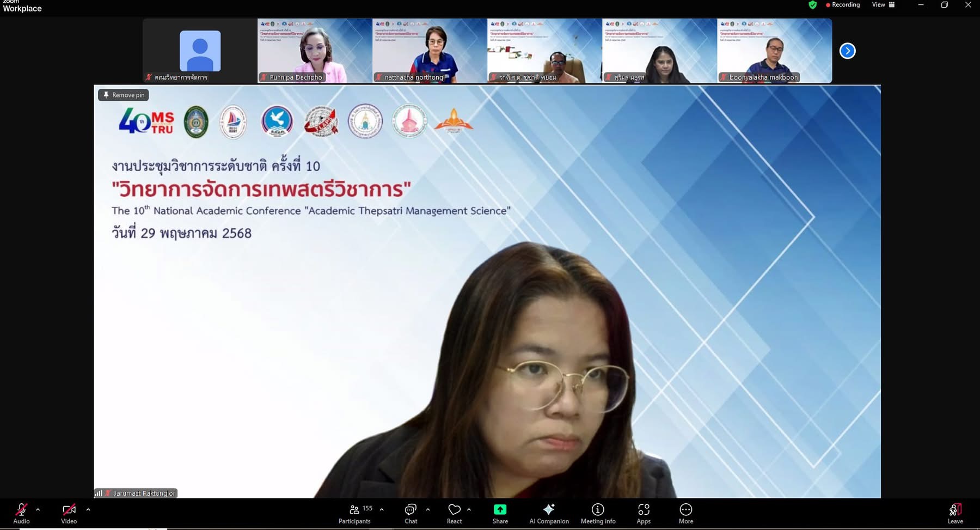The width and height of the screenshot is (980, 530).
Task: Click Remove pin on the pinned video
Action: pos(124,95)
